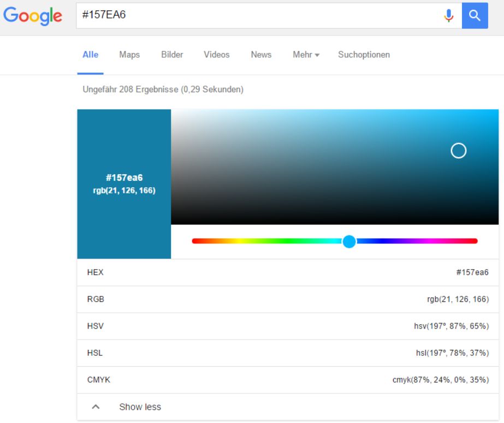Focus the search box containing #157EA6
Viewport: 504px width, 423px height.
[257, 15]
